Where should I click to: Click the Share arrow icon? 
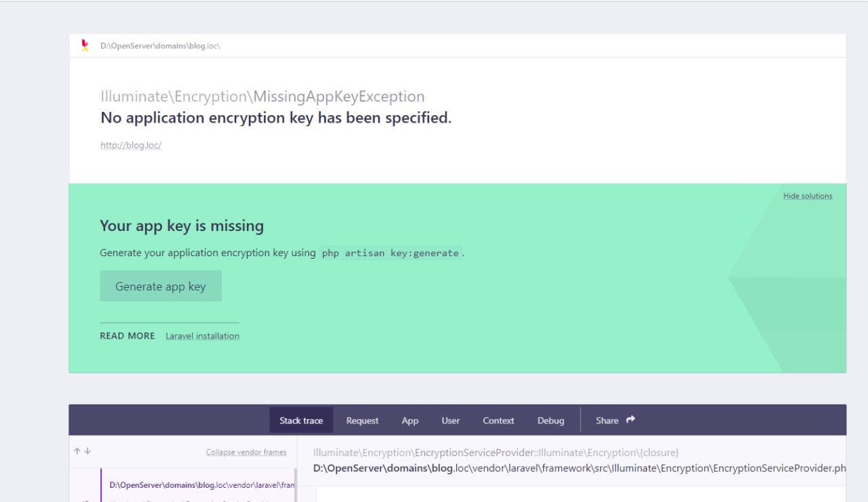click(631, 420)
